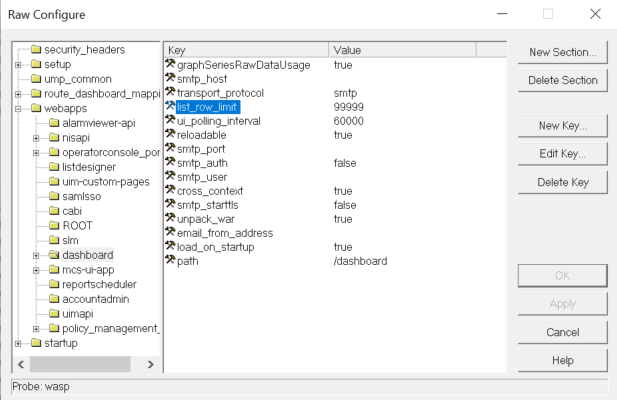
Task: Click the ui_polling_interval key icon
Action: tap(170, 121)
